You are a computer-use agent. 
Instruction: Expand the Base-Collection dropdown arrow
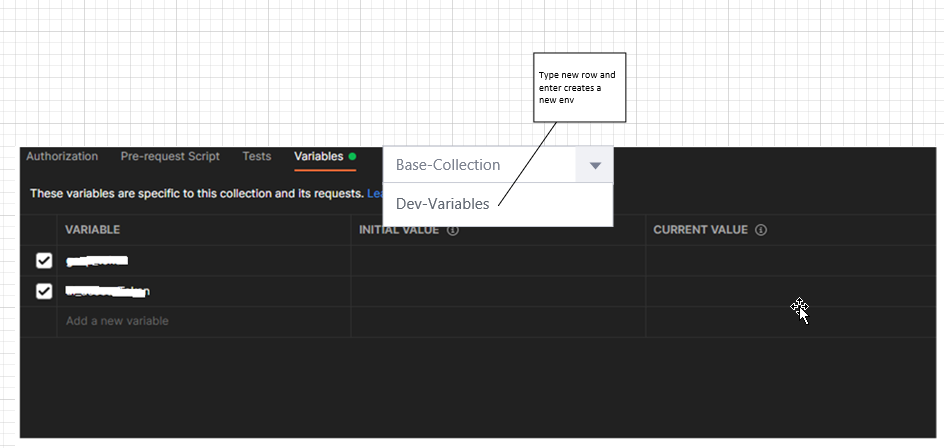[x=595, y=165]
